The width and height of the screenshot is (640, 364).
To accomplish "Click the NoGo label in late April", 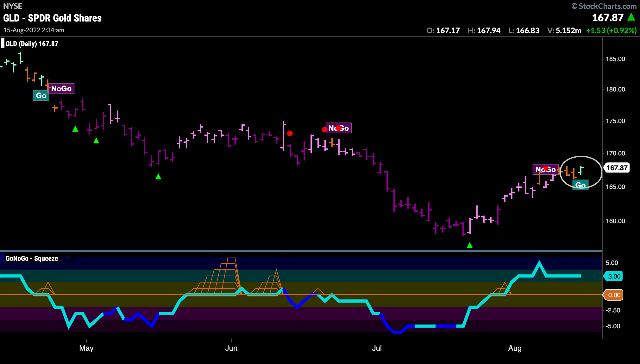I will tap(61, 89).
